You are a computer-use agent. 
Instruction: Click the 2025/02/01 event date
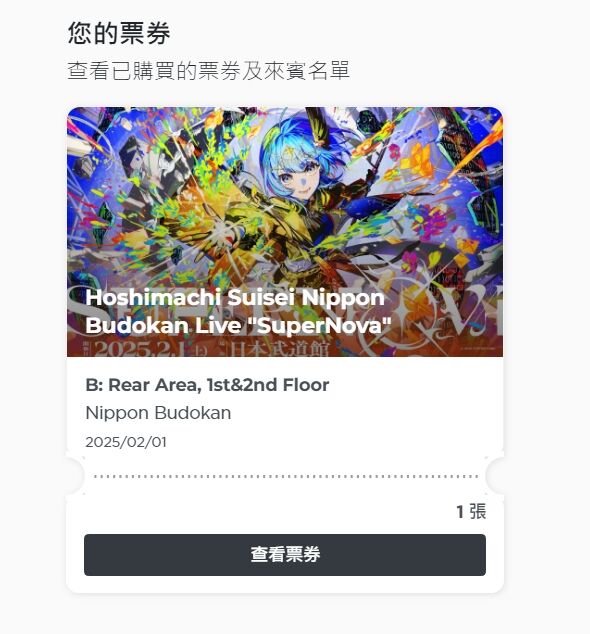point(126,442)
